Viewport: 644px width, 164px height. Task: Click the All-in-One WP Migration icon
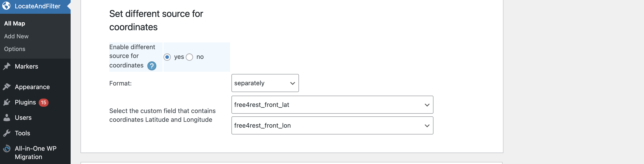[x=7, y=149]
